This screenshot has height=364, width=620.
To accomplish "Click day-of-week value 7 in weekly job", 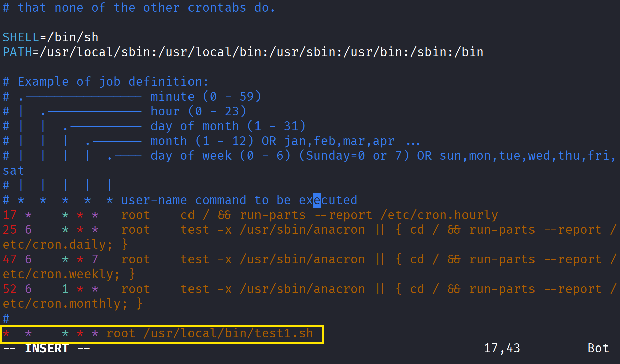I will point(95,259).
